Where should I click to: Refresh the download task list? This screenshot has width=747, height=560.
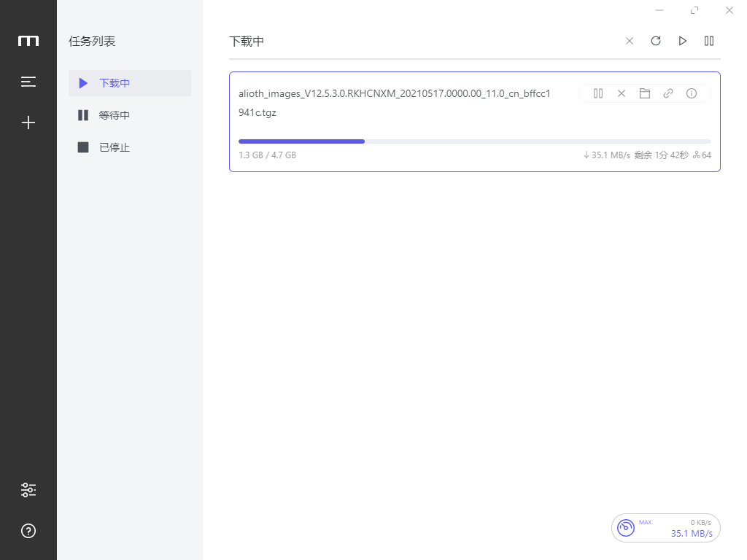pyautogui.click(x=656, y=41)
